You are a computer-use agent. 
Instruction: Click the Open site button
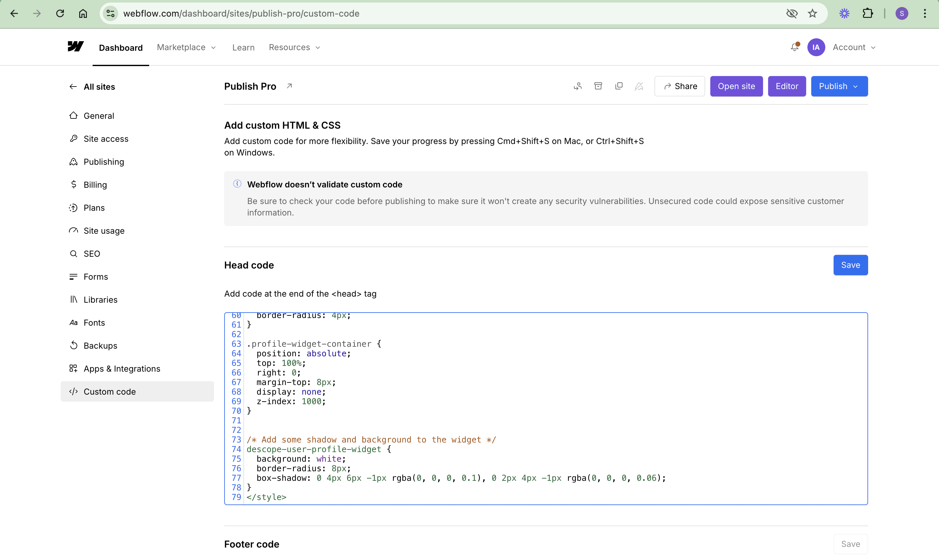coord(736,86)
